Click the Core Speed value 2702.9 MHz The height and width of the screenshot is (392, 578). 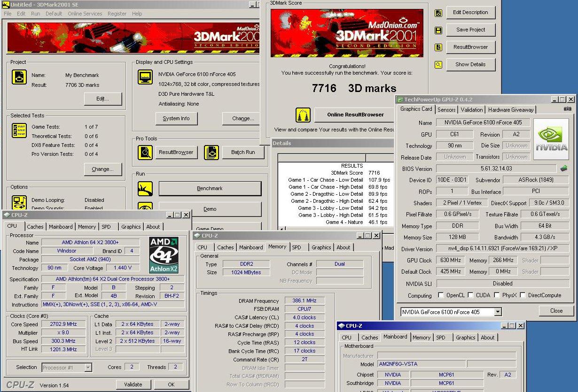[63, 324]
